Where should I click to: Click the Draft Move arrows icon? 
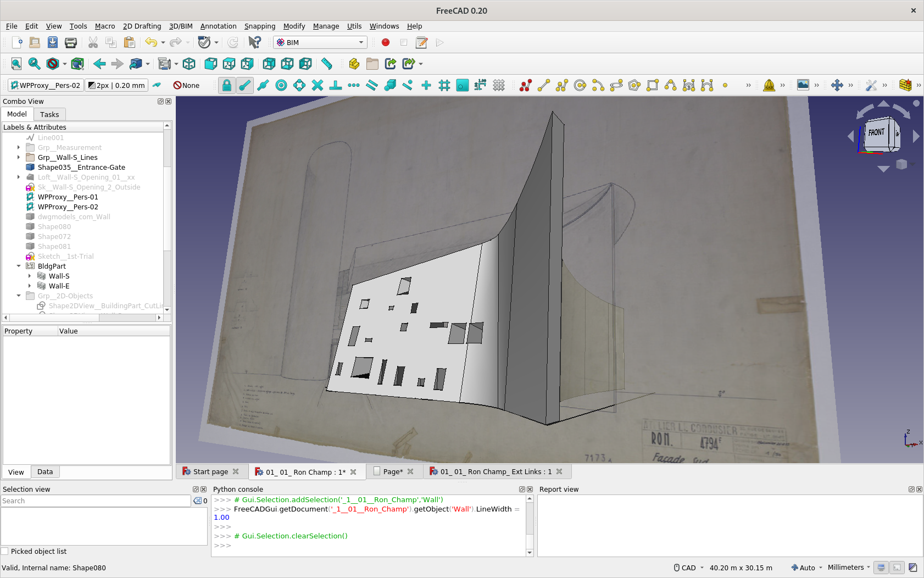point(837,85)
